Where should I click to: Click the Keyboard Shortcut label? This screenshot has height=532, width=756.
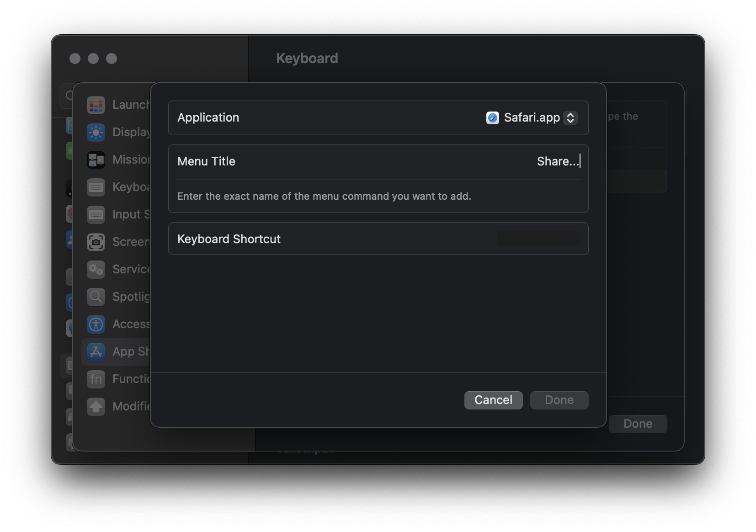pos(229,239)
